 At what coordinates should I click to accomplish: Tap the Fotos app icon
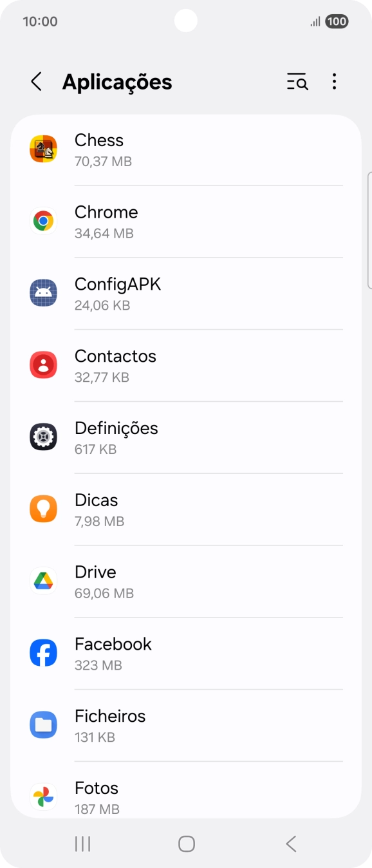pos(43,797)
